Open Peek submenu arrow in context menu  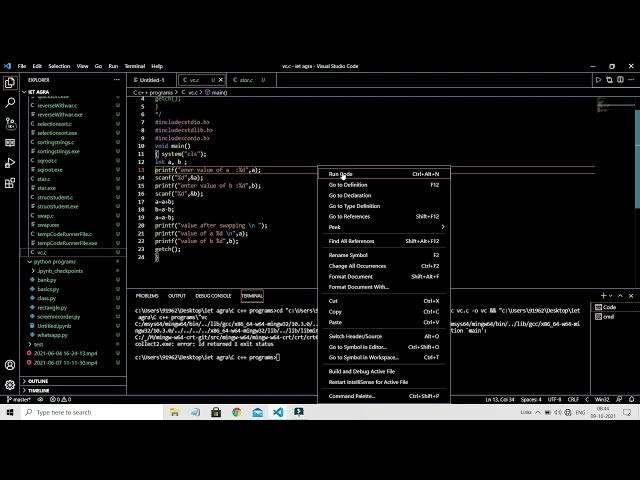point(442,227)
